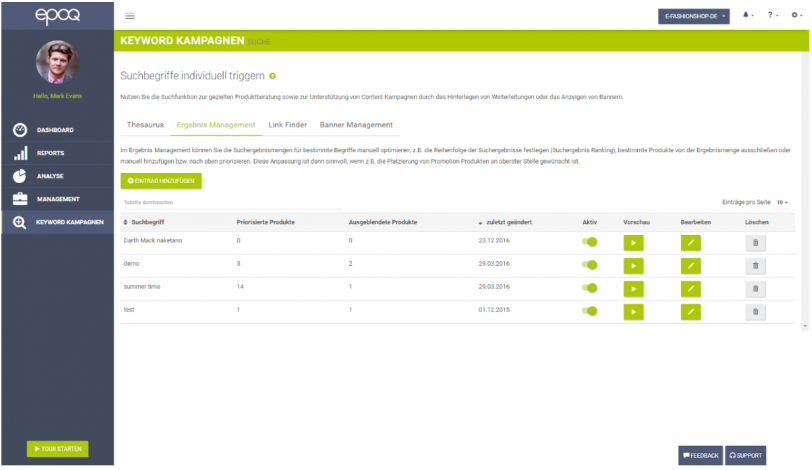Toggle active switch for demo

pos(589,265)
